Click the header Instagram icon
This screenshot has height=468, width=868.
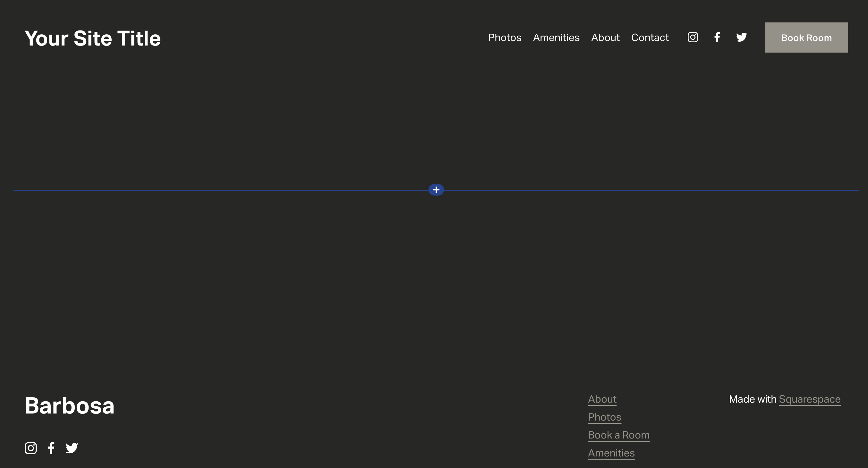[x=693, y=38]
